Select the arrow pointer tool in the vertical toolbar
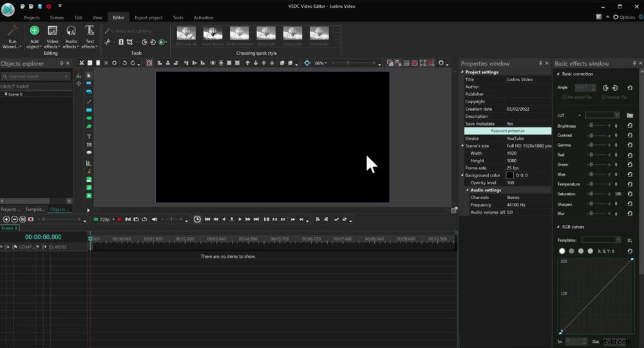Screen dimensions: 644x348 [89, 75]
